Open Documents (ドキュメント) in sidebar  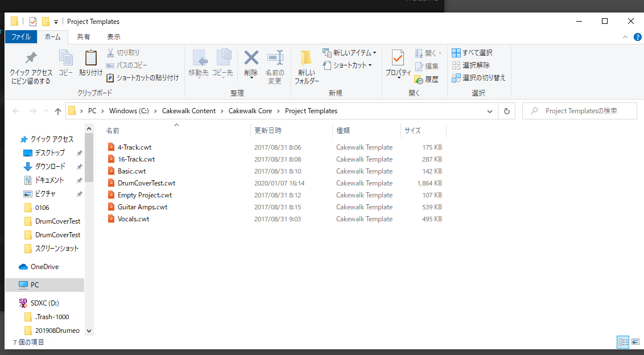49,180
